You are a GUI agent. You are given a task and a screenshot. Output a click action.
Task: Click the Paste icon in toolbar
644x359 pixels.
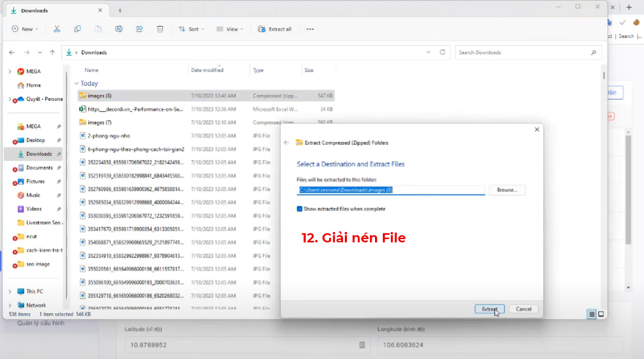pyautogui.click(x=98, y=29)
